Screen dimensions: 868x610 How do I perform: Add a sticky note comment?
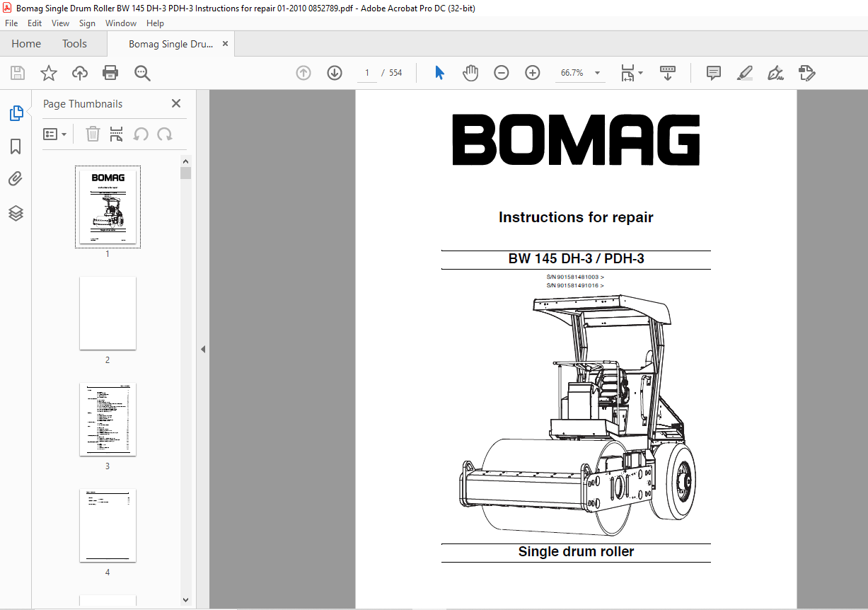[714, 73]
